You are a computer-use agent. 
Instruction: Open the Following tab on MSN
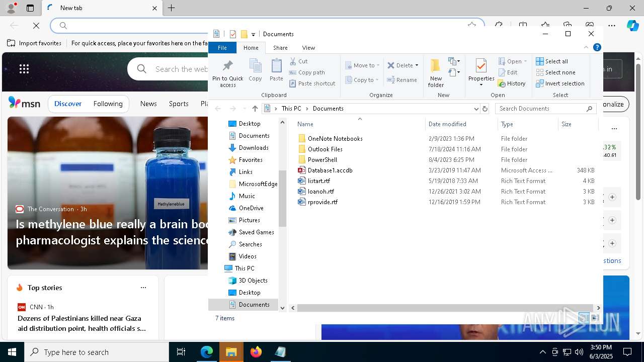[x=108, y=104]
